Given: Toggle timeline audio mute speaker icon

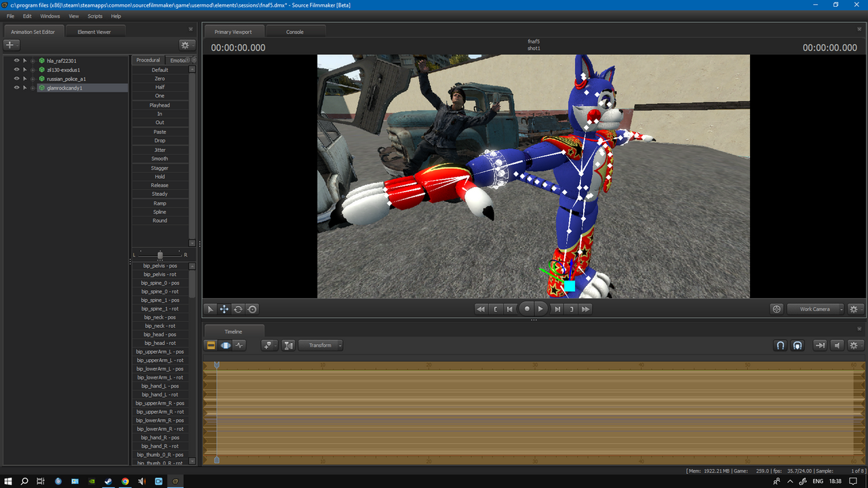Looking at the screenshot, I should (x=837, y=345).
